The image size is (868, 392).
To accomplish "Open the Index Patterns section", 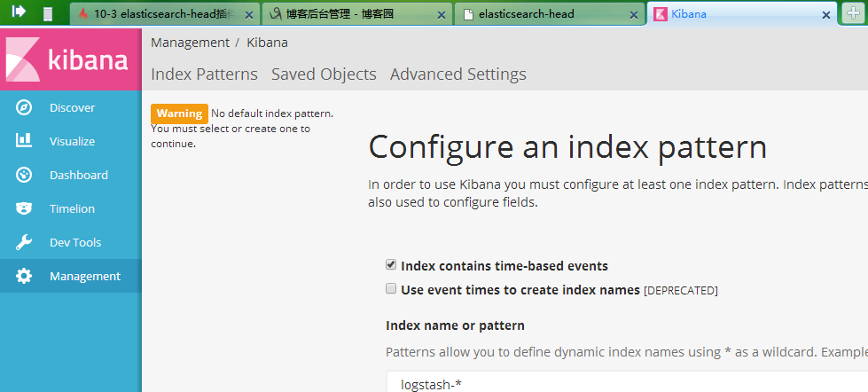I will (204, 74).
